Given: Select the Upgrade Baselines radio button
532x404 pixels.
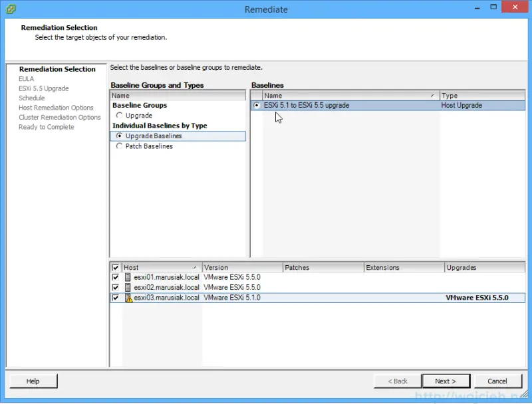Looking at the screenshot, I should point(119,136).
